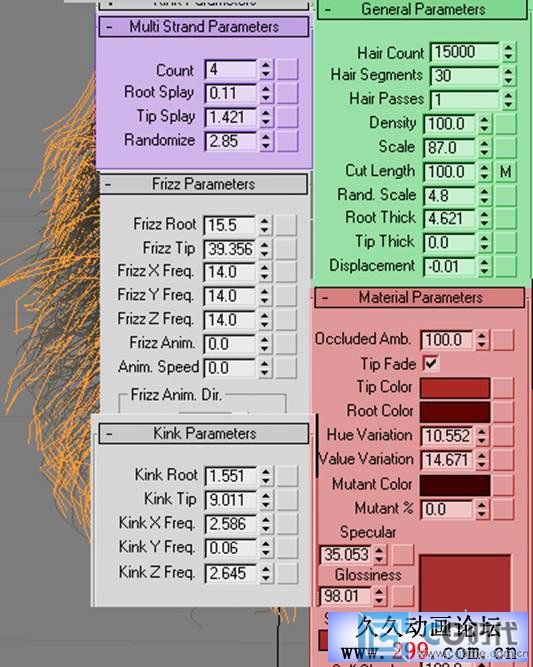Open the map button beside Root Color

(503, 412)
